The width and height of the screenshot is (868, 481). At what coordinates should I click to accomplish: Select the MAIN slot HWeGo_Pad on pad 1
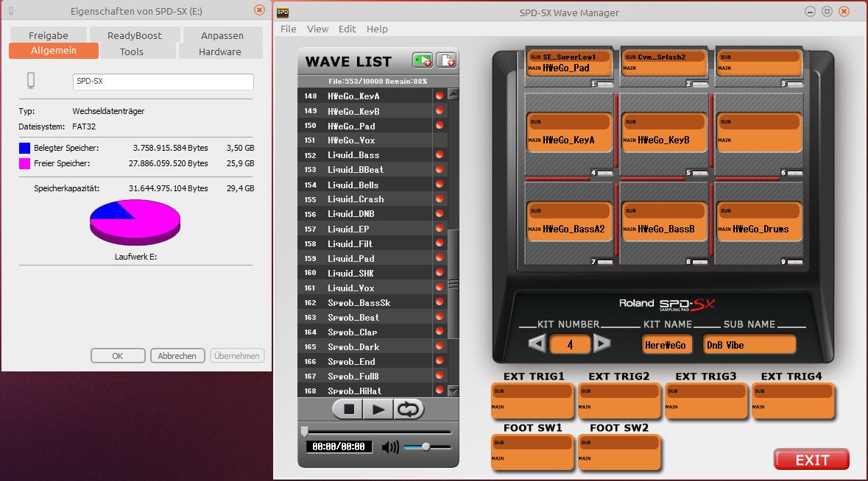pyautogui.click(x=570, y=68)
